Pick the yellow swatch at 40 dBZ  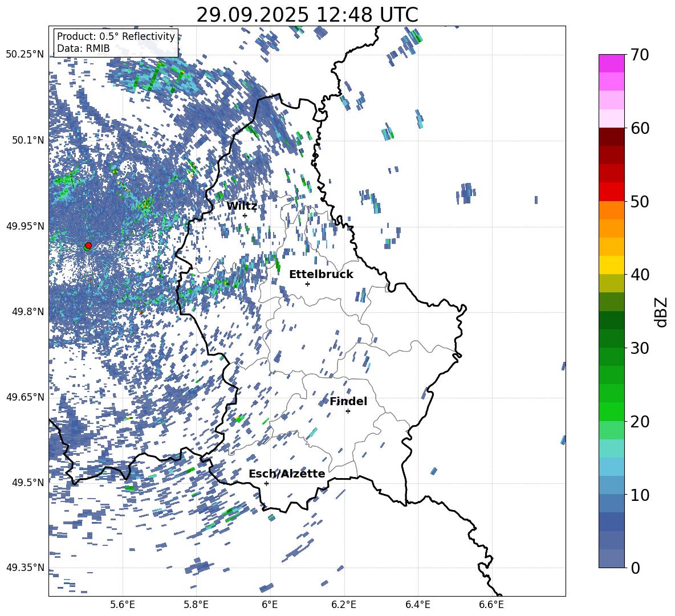click(x=612, y=265)
